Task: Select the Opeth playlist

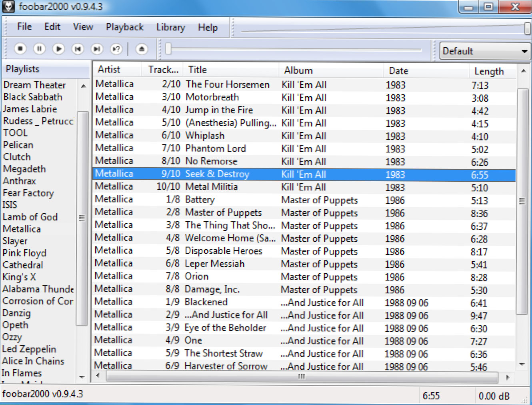Action: pyautogui.click(x=15, y=325)
